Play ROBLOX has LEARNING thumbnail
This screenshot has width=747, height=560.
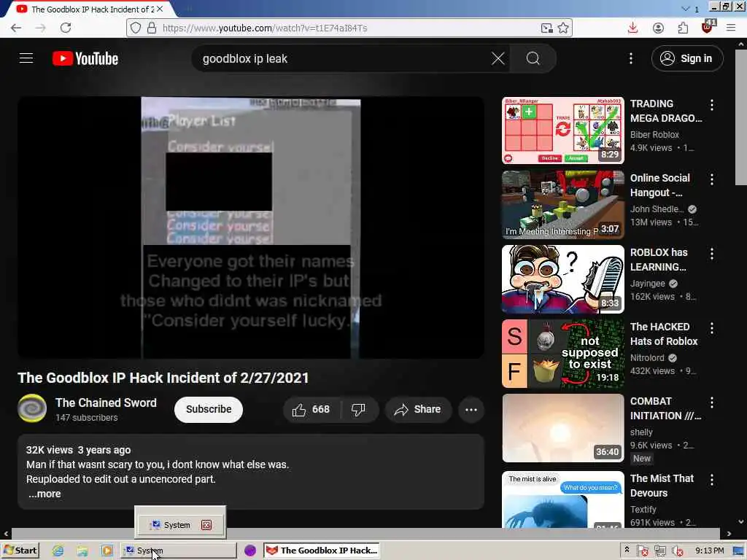(563, 279)
